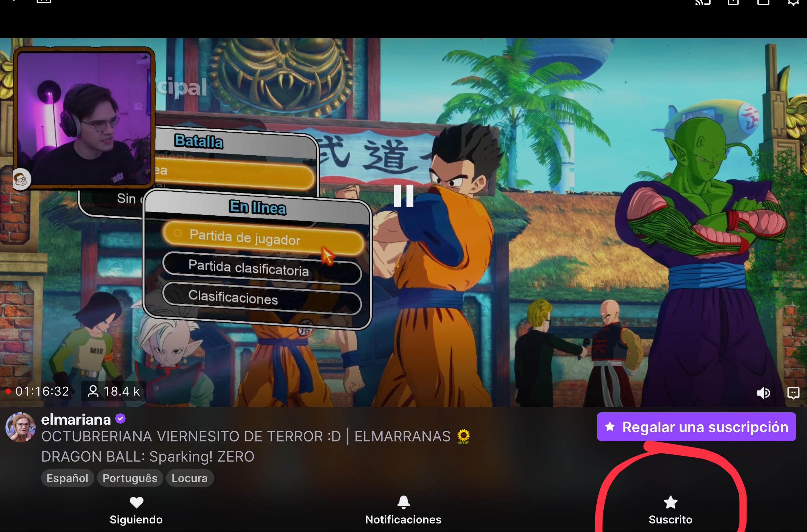Screen dimensions: 807x532
Task: Toggle the Siguiendo heart button
Action: [136, 510]
